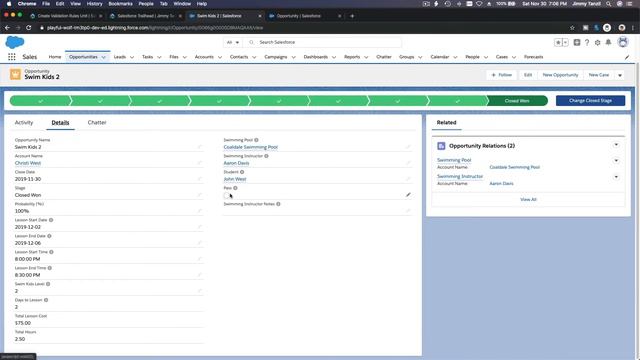The height and width of the screenshot is (360, 640).
Task: Open the Swimming Pool relation row dropdown
Action: pyautogui.click(x=616, y=161)
